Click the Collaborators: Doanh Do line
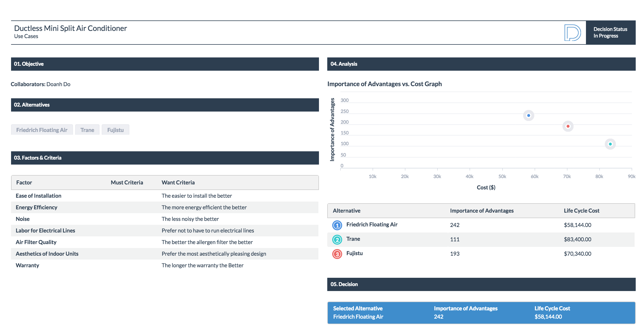The image size is (644, 333). [x=40, y=84]
